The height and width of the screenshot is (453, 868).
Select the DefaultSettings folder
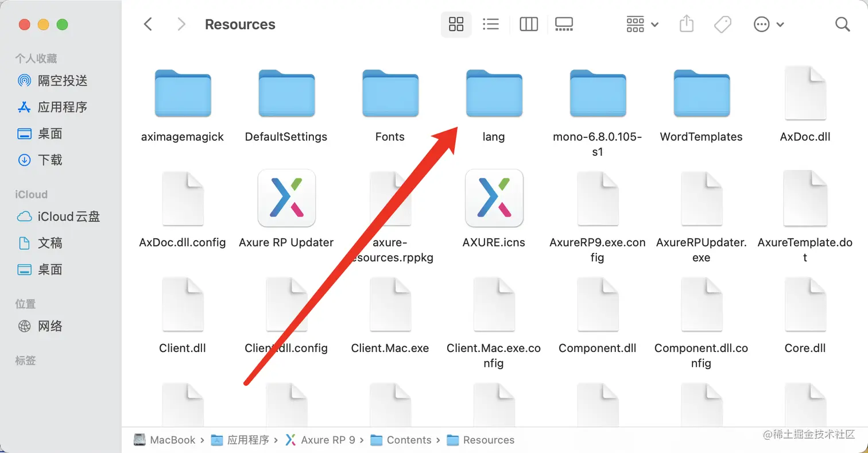[x=286, y=94]
